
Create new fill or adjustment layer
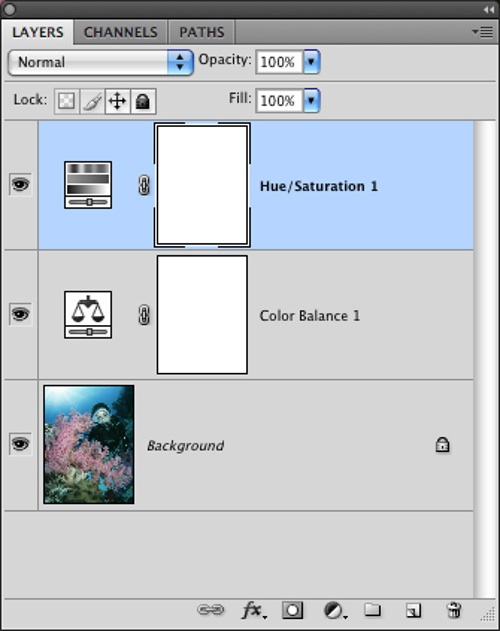[x=335, y=611]
